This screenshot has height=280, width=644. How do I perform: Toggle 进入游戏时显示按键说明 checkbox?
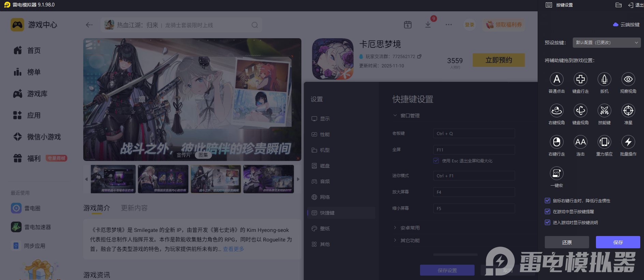coord(548,222)
